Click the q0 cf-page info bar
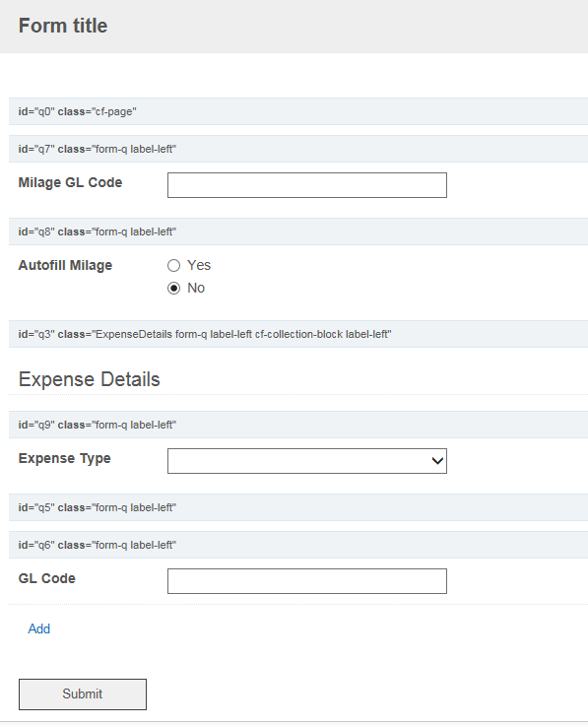 pyautogui.click(x=298, y=111)
